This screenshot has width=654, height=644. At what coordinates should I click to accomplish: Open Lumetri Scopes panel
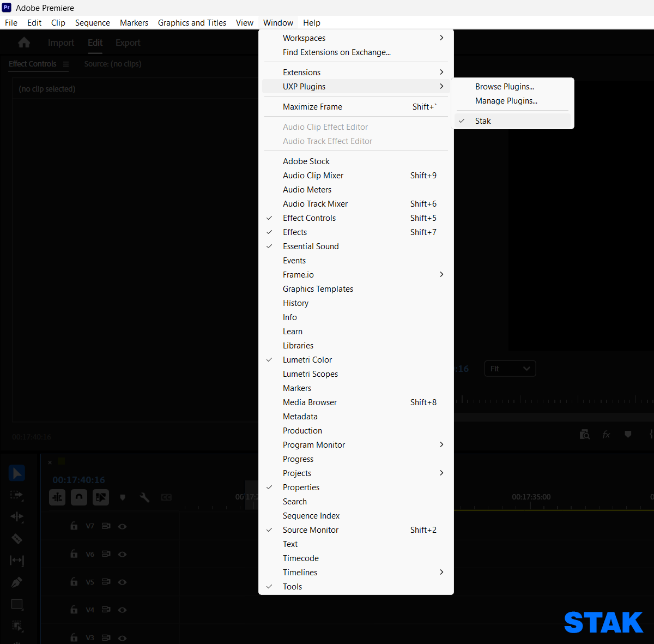coord(356,374)
